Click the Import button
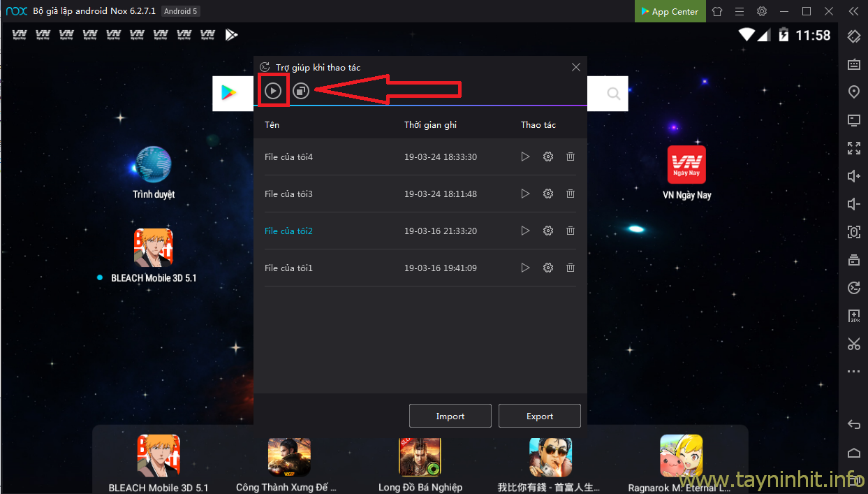This screenshot has height=494, width=868. coord(450,416)
